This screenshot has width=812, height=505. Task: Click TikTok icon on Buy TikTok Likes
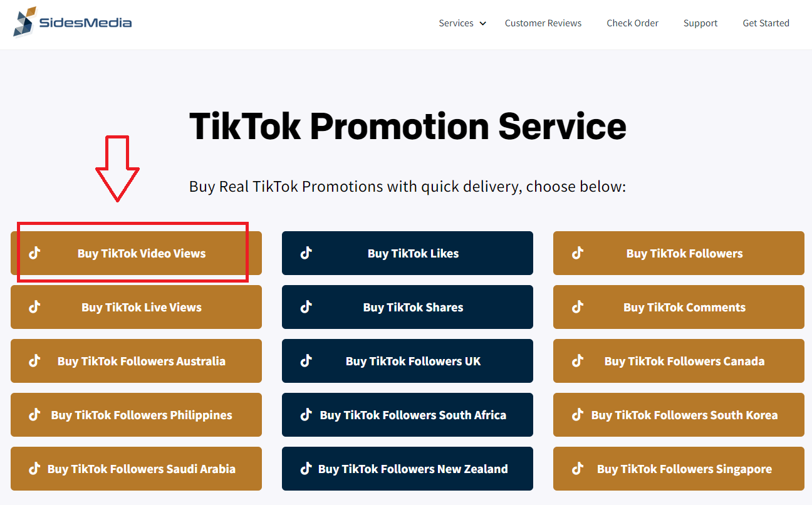coord(306,253)
